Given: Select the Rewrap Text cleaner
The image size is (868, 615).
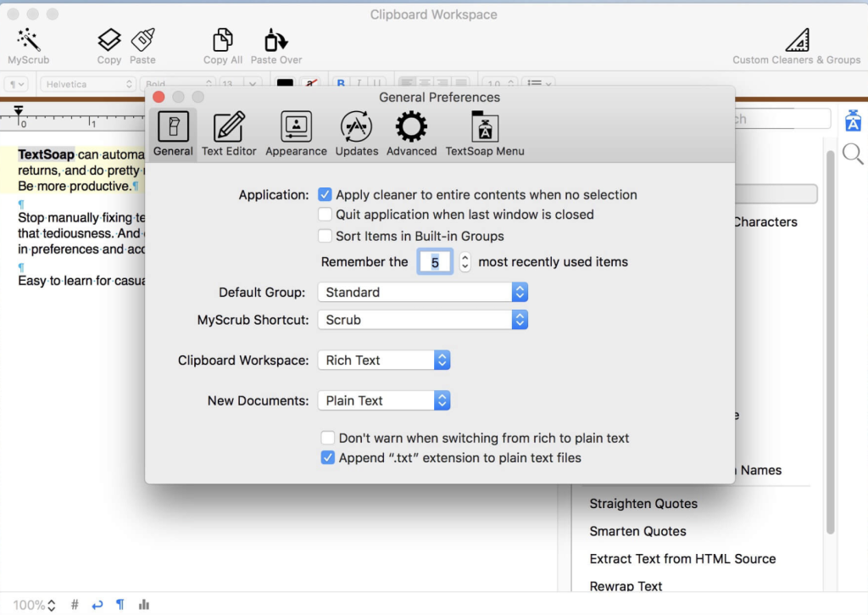Looking at the screenshot, I should tap(626, 586).
